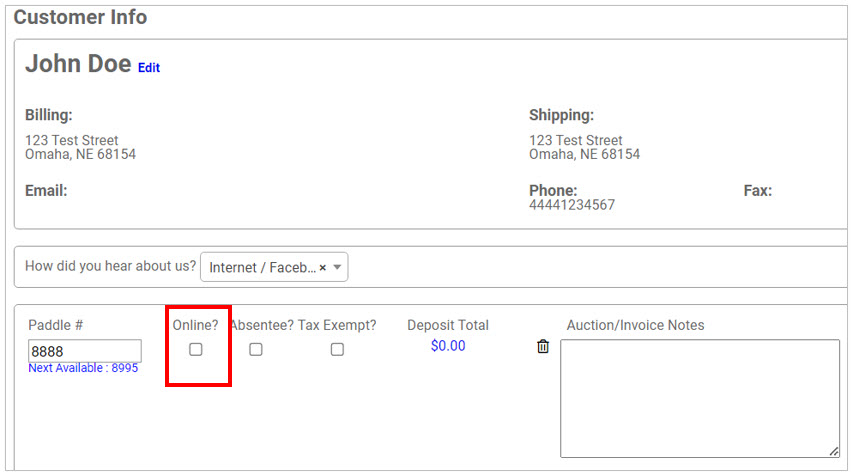This screenshot has height=474, width=851.
Task: Click the trash delete icon
Action: click(x=543, y=346)
